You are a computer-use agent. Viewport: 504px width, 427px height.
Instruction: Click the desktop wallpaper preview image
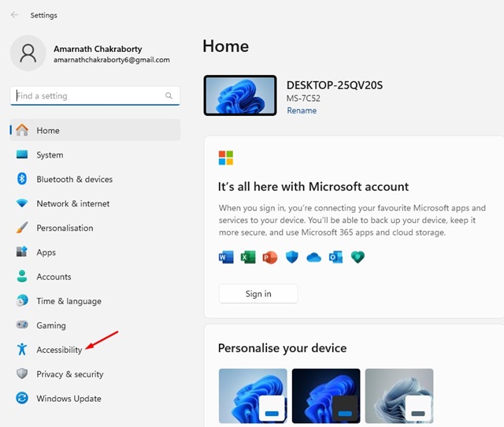pos(240,95)
